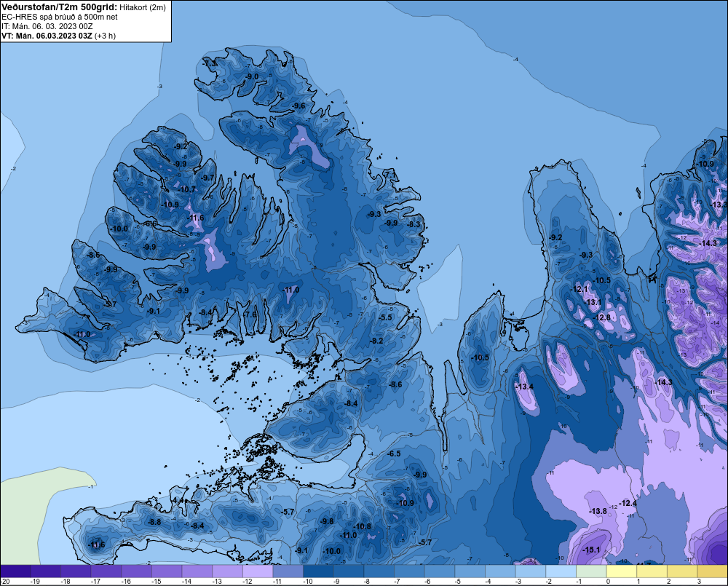Click the legend swatch between -10 and -9
This screenshot has height=586, width=728.
(x=319, y=571)
